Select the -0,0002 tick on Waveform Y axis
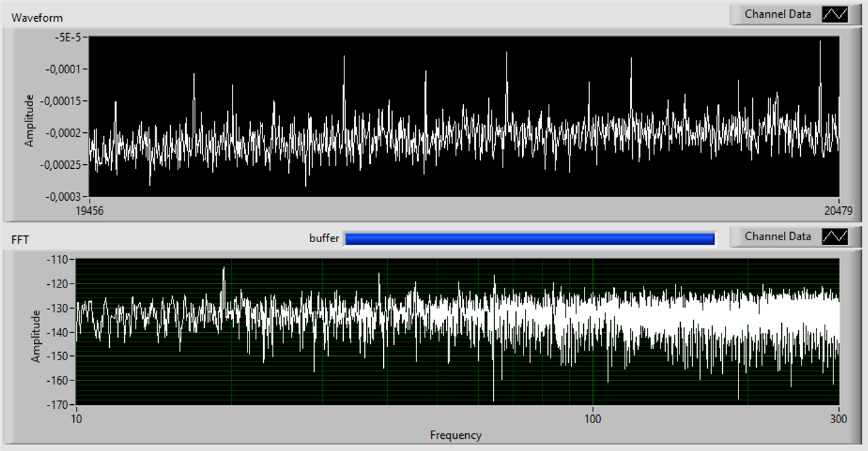This screenshot has width=868, height=451. coord(64,133)
